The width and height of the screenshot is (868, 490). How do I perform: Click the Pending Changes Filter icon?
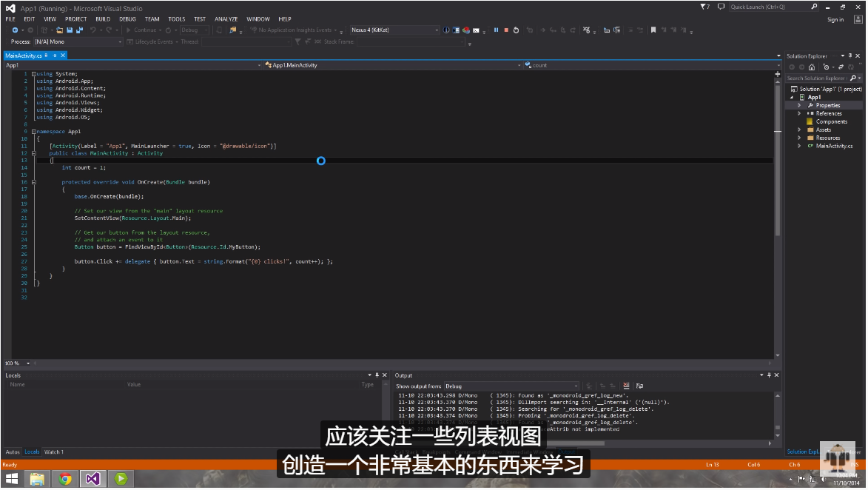point(826,67)
